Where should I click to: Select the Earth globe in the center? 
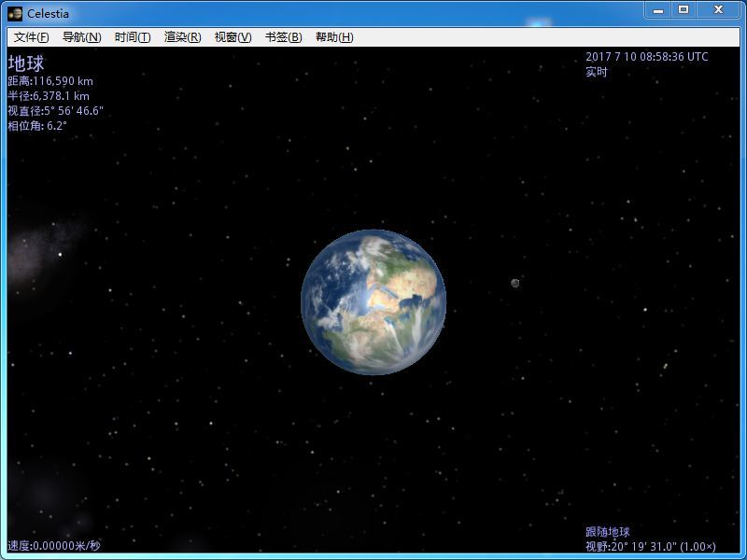click(373, 301)
